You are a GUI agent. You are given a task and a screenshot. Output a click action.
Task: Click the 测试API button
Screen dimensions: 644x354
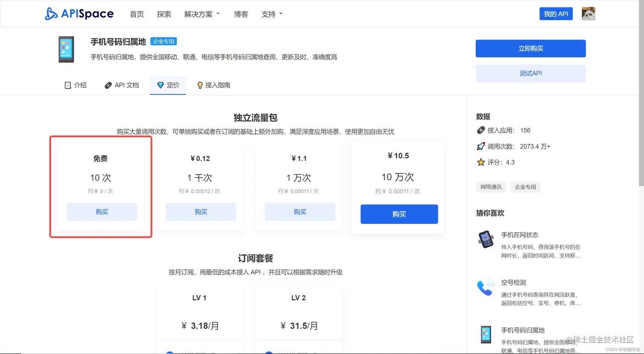pos(530,73)
